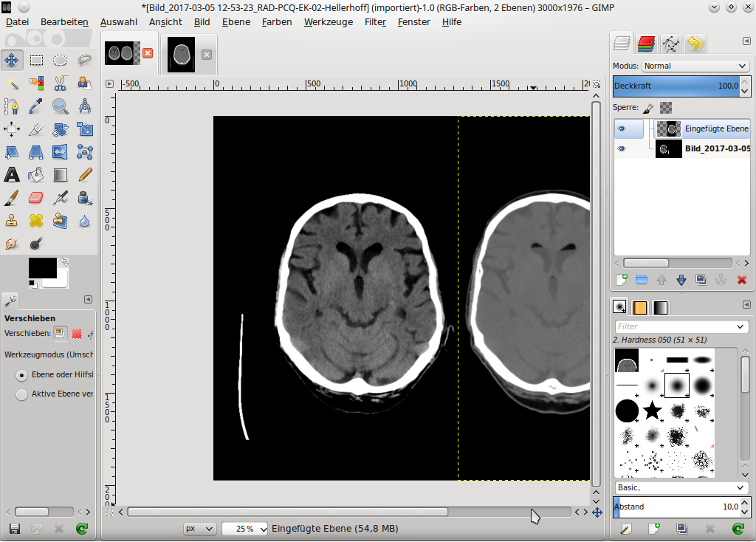Open the px unit dropdown

tap(199, 529)
